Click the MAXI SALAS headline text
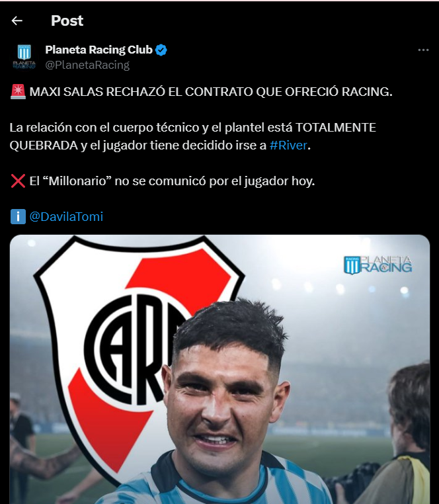 [x=211, y=92]
